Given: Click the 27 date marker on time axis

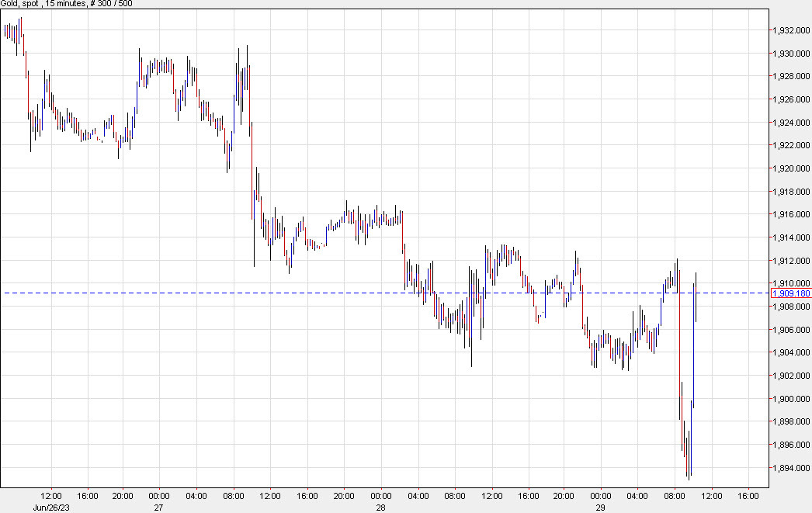Looking at the screenshot, I should pyautogui.click(x=158, y=506).
